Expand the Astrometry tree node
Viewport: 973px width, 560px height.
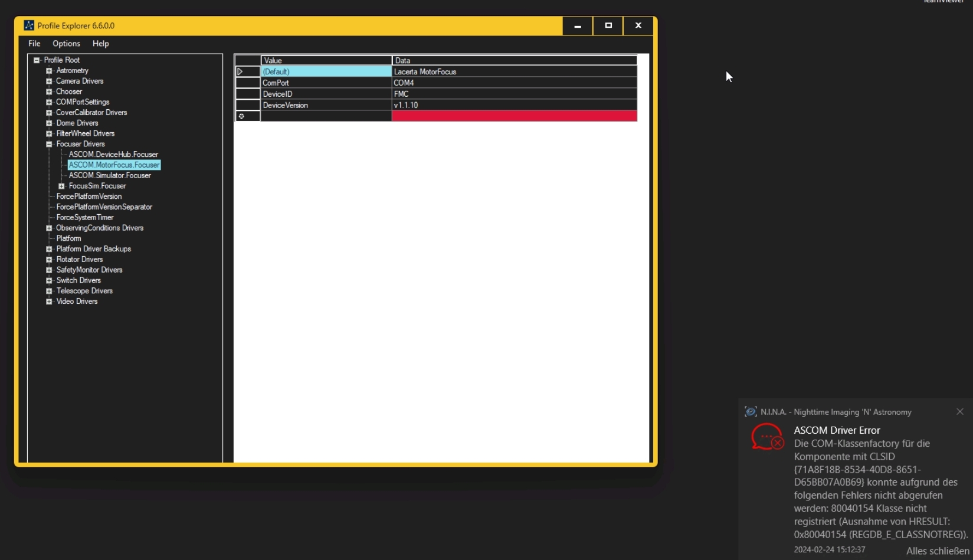point(49,71)
